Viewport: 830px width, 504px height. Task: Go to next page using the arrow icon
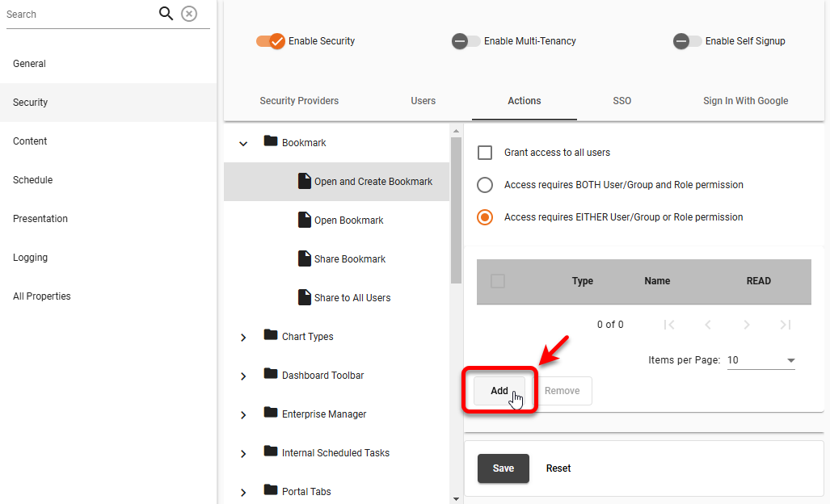click(x=746, y=324)
